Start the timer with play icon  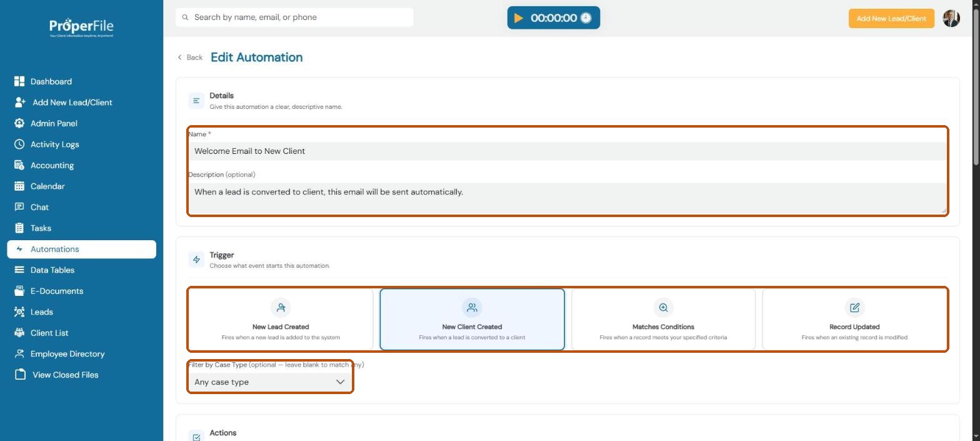518,18
